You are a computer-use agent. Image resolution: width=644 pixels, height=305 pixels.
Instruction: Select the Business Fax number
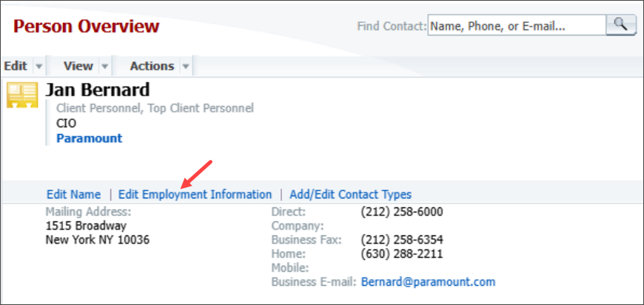pos(402,240)
